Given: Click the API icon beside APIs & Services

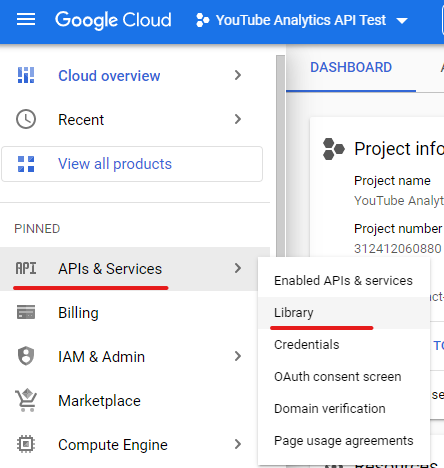Looking at the screenshot, I should coord(26,268).
